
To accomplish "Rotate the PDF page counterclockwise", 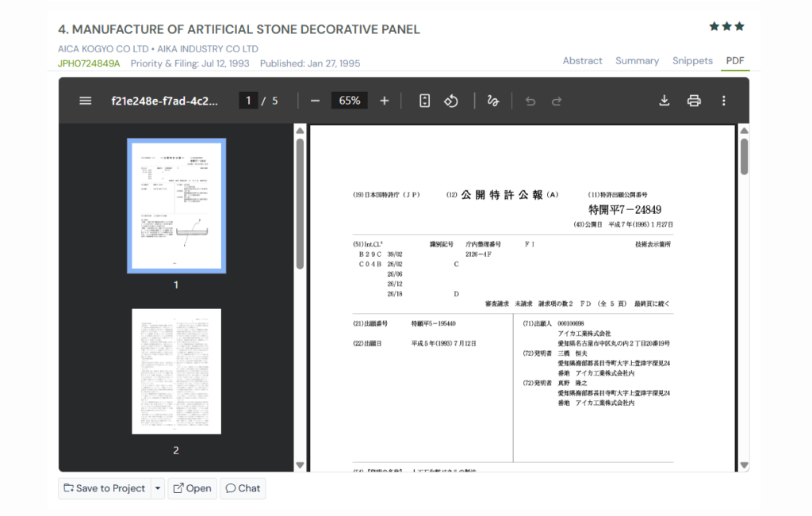I will (x=450, y=100).
